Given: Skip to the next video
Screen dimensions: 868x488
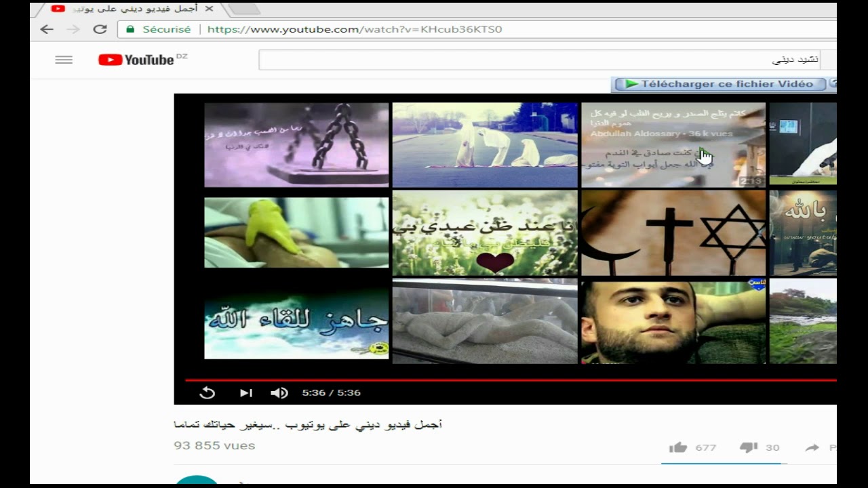Looking at the screenshot, I should (x=245, y=392).
